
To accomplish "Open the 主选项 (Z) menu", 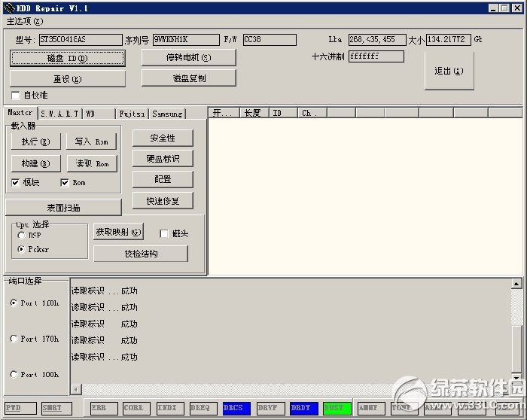I will coord(25,22).
